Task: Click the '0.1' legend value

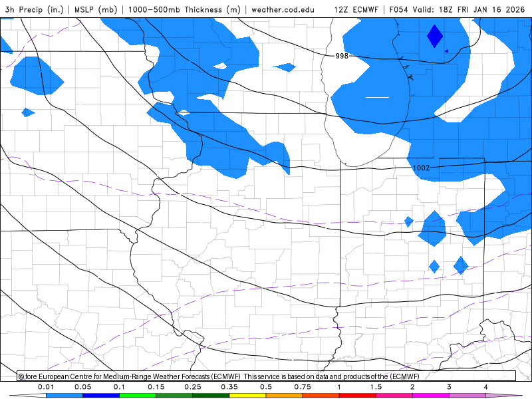Action: (x=119, y=387)
